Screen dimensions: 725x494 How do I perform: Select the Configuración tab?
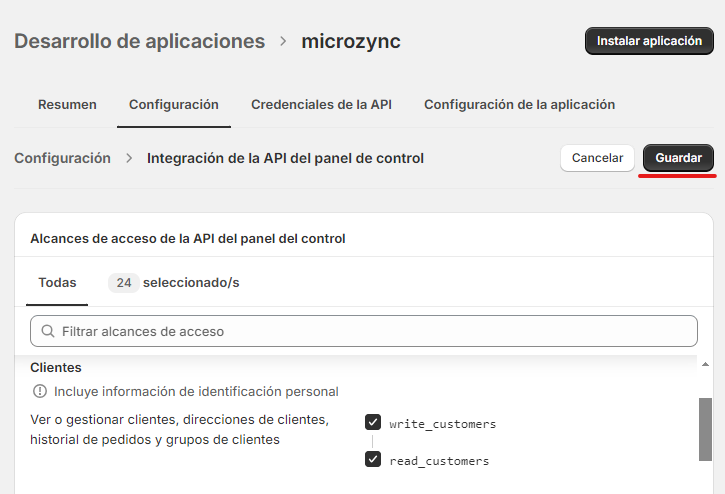[x=174, y=104]
